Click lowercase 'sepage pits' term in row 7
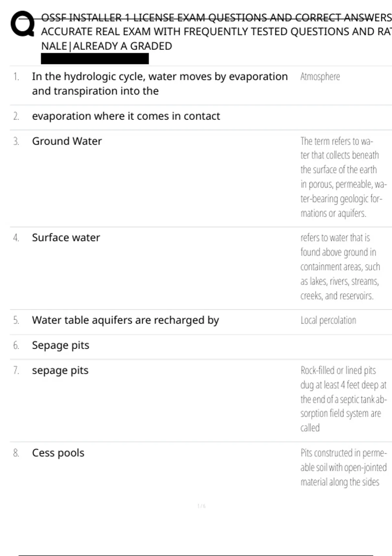Viewport: 392px width, 556px height. [60, 371]
